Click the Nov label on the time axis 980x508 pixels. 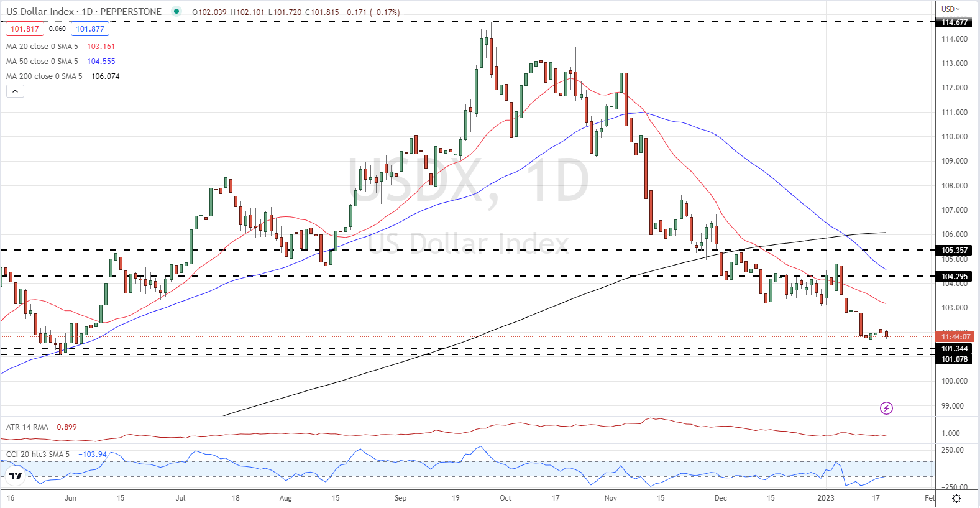(611, 498)
